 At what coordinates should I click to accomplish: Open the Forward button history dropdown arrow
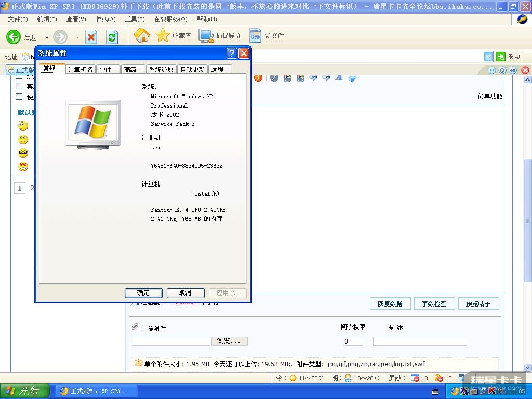[x=78, y=37]
